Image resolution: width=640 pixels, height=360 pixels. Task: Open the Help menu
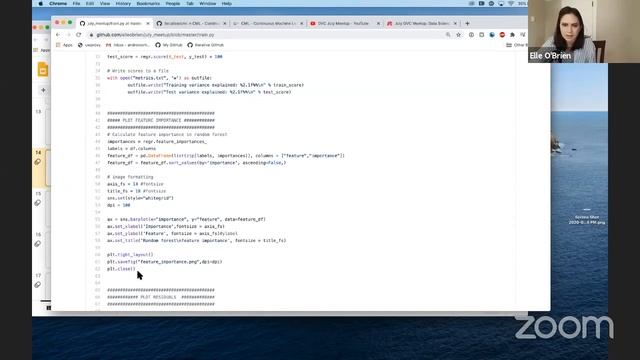pyautogui.click(x=227, y=4)
